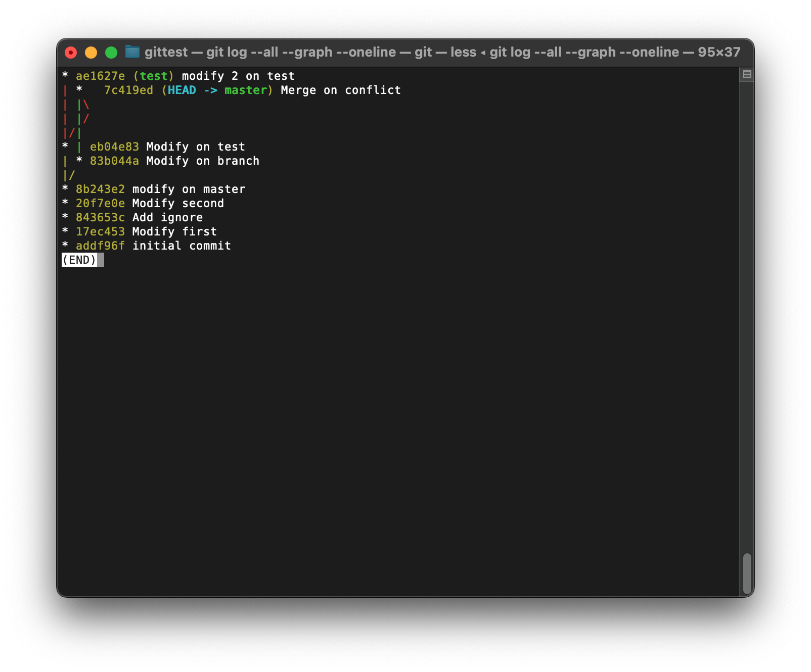Click the master branch label
Image resolution: width=811 pixels, height=672 pixels.
pos(246,90)
